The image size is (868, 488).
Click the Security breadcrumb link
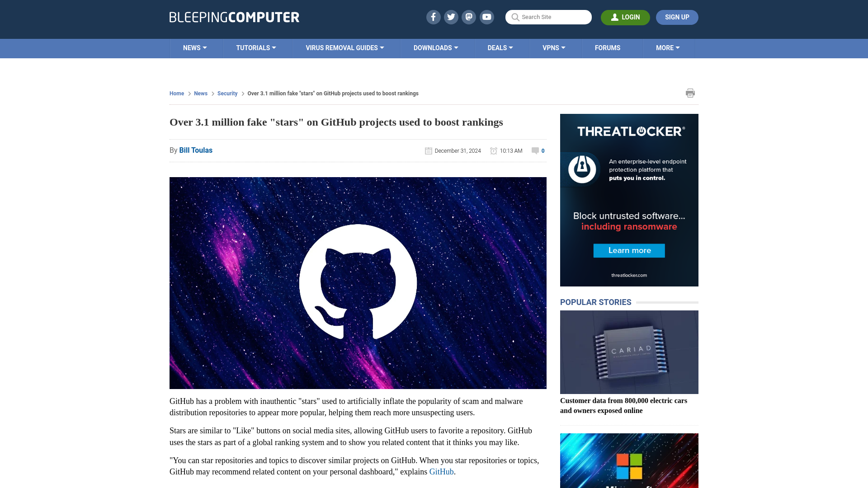[x=228, y=93]
